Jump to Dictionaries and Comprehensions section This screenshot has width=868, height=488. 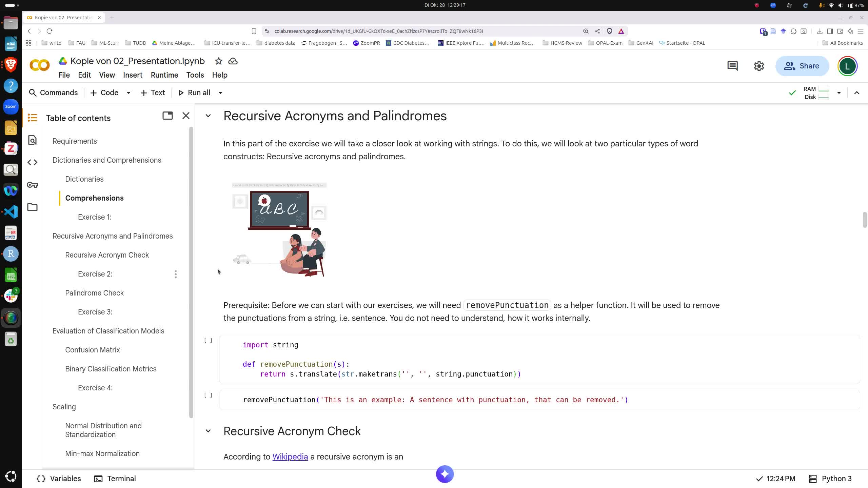point(107,160)
